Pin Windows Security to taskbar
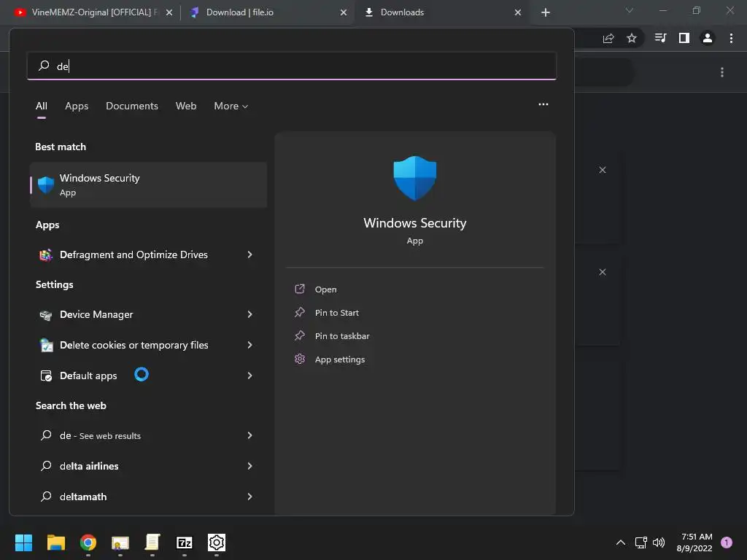 [x=342, y=336]
